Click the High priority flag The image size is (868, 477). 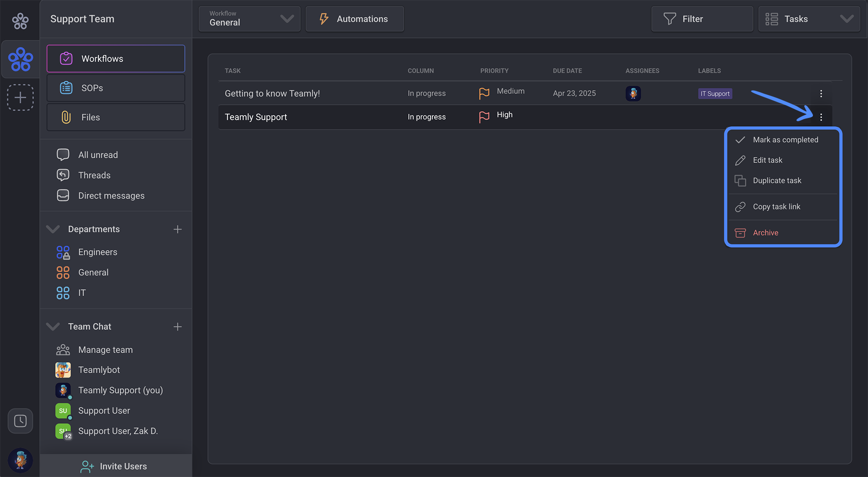coord(484,117)
